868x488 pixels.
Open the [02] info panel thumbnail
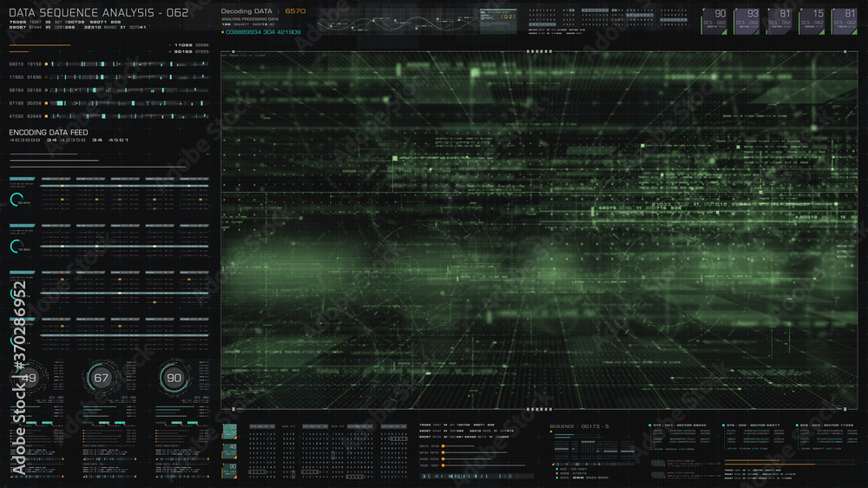[x=498, y=21]
